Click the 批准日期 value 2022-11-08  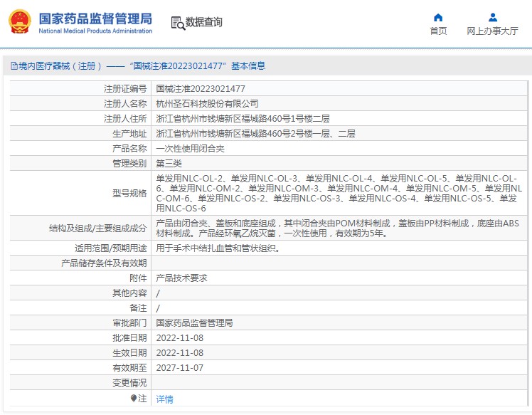180,338
